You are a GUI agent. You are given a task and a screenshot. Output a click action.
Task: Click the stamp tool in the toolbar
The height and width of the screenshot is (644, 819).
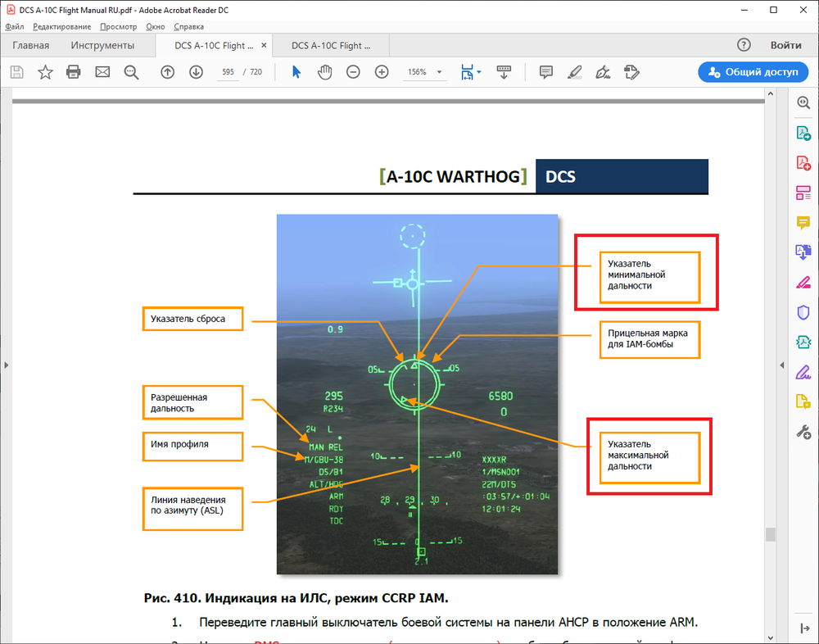point(631,72)
